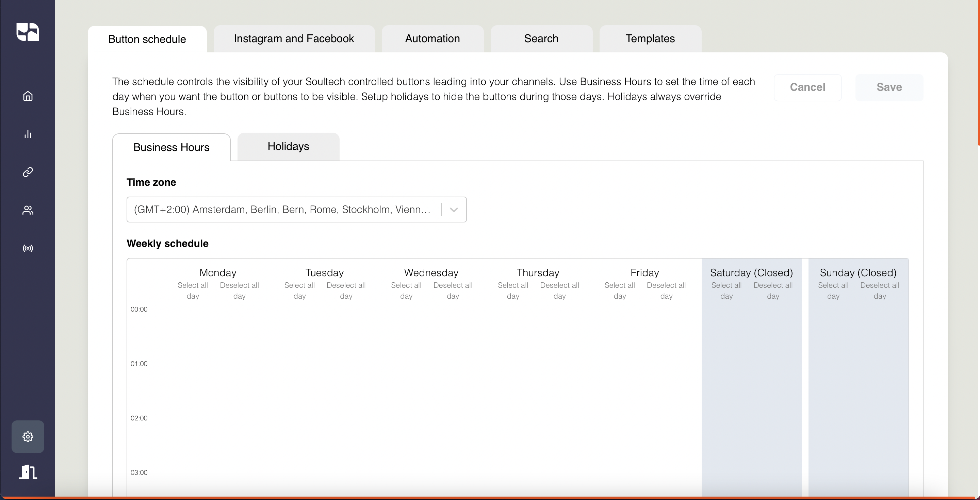This screenshot has height=500, width=980.
Task: Deselect all day for Friday
Action: click(666, 290)
